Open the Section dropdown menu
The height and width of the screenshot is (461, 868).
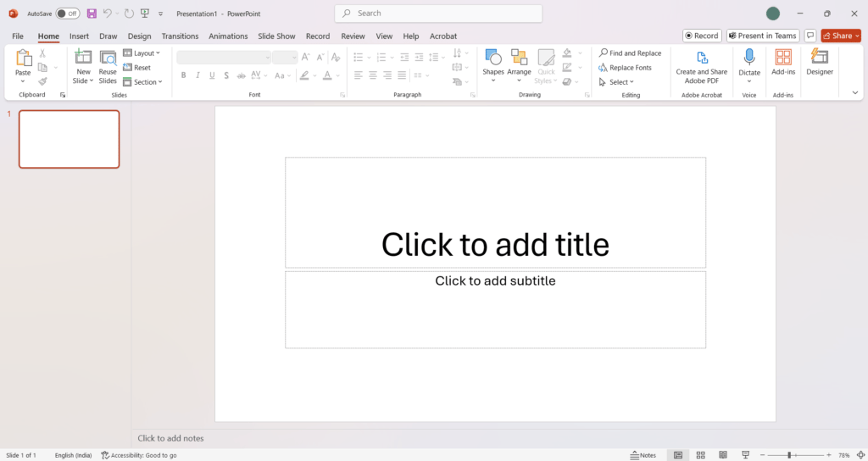point(142,82)
